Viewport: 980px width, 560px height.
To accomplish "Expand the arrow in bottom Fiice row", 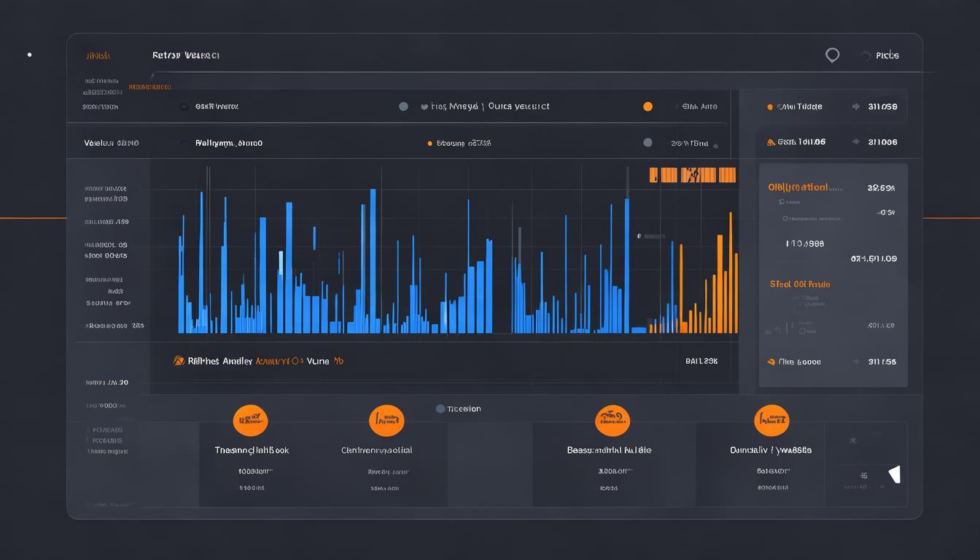I will click(855, 362).
